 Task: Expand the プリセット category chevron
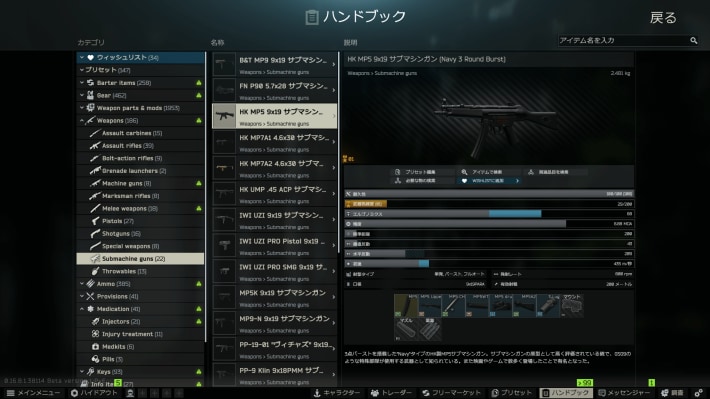tap(82, 70)
